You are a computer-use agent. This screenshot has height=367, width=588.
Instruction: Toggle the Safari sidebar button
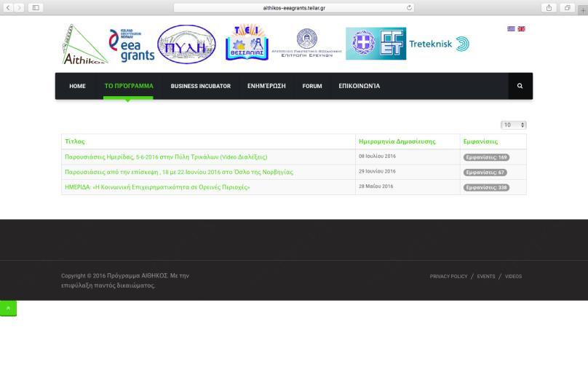[x=36, y=7]
